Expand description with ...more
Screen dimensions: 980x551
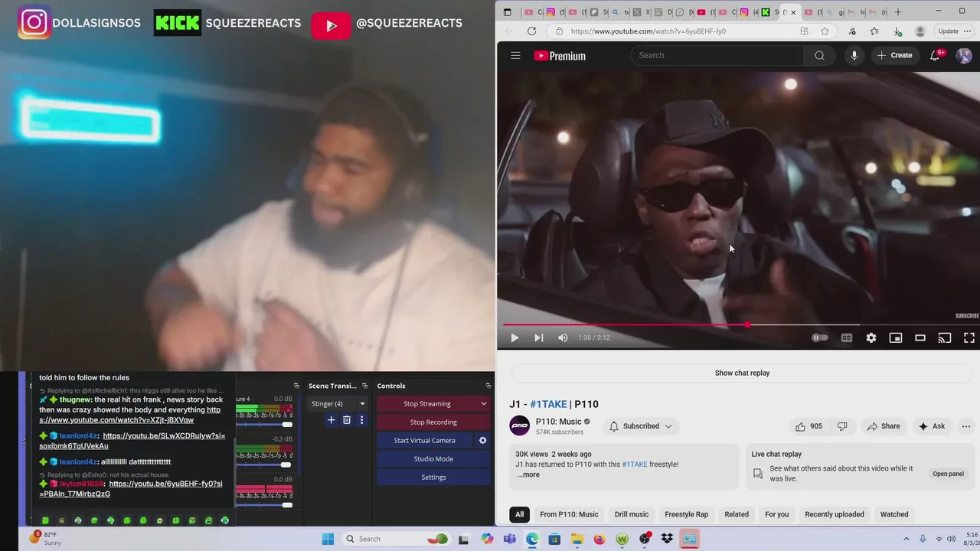528,474
